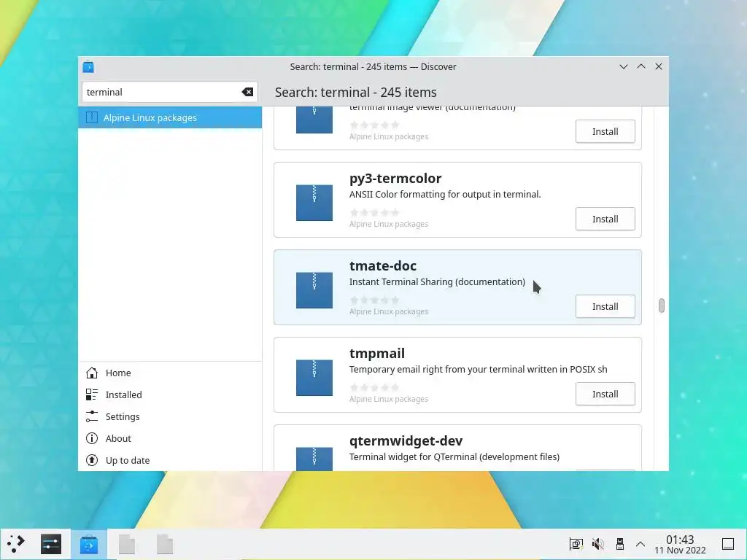
Task: Install the terminal image viewer documentation package
Action: click(605, 131)
